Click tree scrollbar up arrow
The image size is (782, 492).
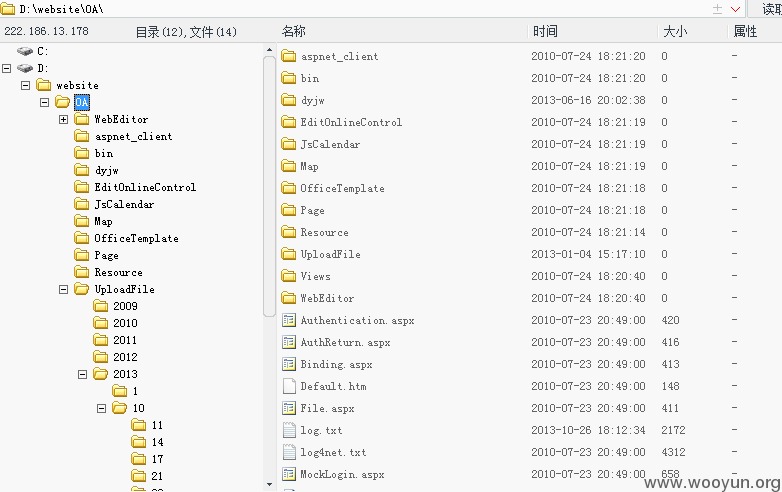pyautogui.click(x=269, y=50)
